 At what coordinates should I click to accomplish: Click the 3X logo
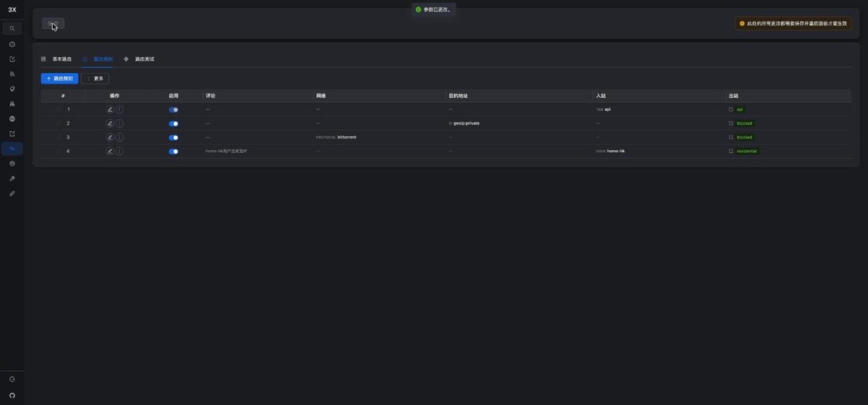click(x=12, y=10)
